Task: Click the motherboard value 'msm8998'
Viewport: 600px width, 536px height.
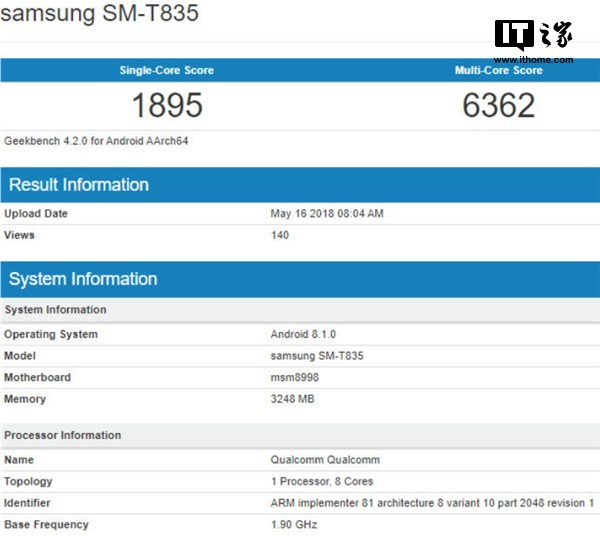Action: tap(295, 378)
